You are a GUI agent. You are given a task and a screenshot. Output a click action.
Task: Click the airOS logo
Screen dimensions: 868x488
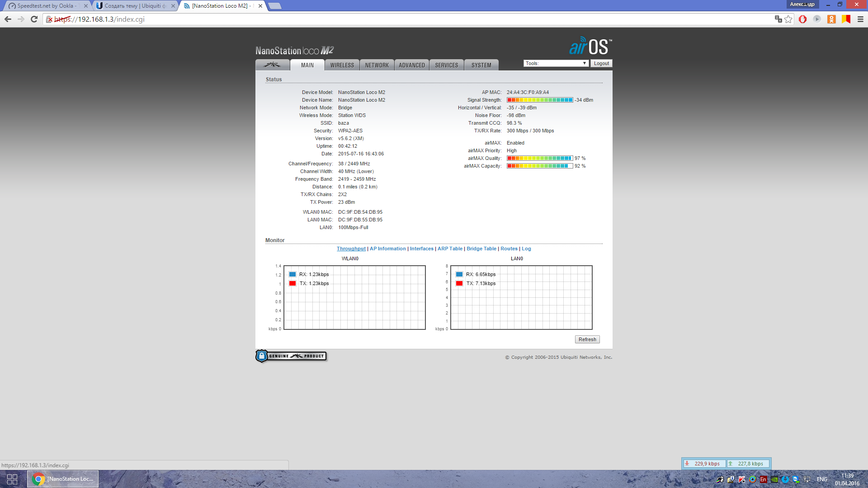point(590,46)
